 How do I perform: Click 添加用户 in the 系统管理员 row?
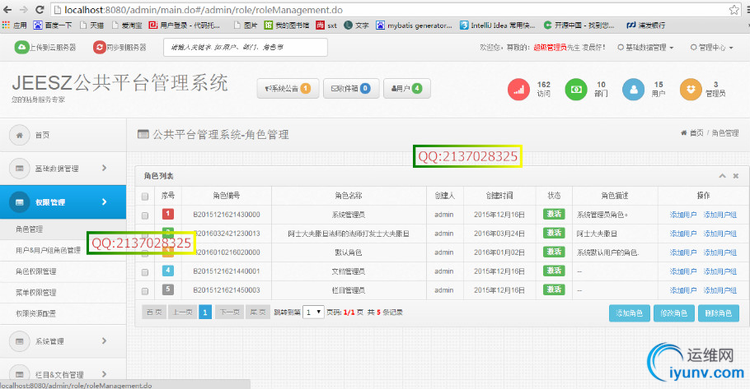(683, 215)
